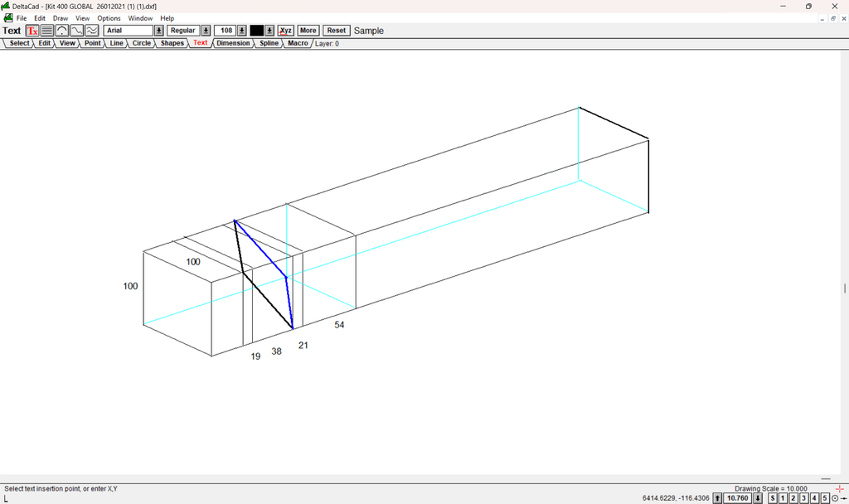Minimize the inner document window
This screenshot has width=849, height=504.
point(822,18)
